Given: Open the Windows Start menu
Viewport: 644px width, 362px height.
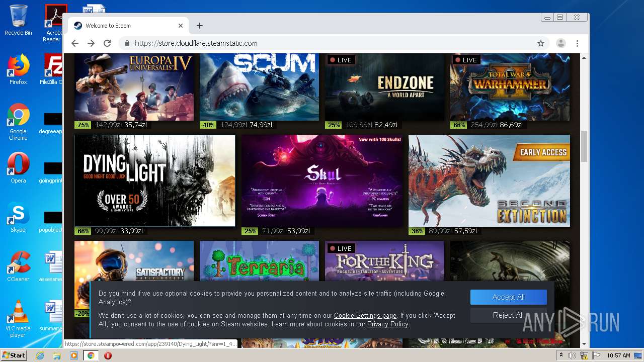Looking at the screenshot, I should pos(14,355).
